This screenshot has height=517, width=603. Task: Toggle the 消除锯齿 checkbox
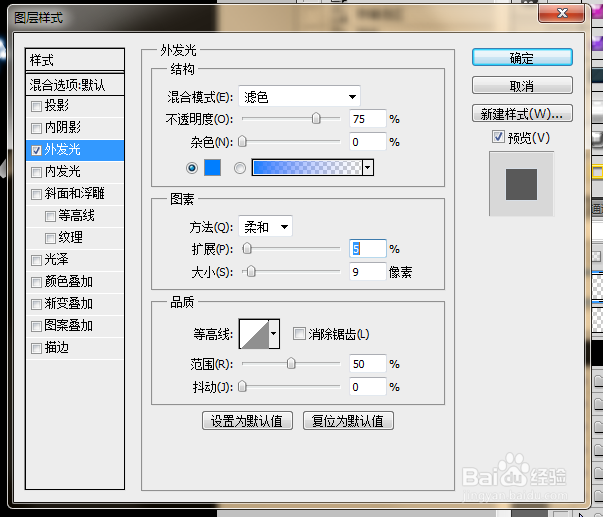click(x=299, y=334)
